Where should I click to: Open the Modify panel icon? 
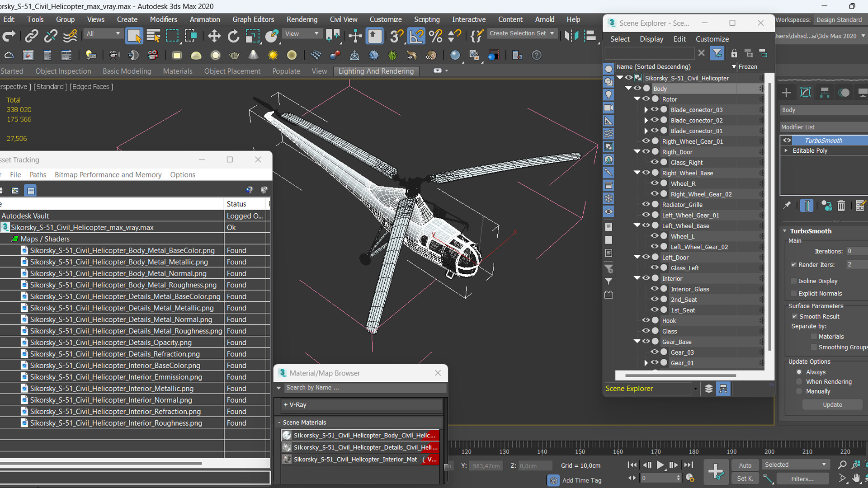pyautogui.click(x=806, y=93)
